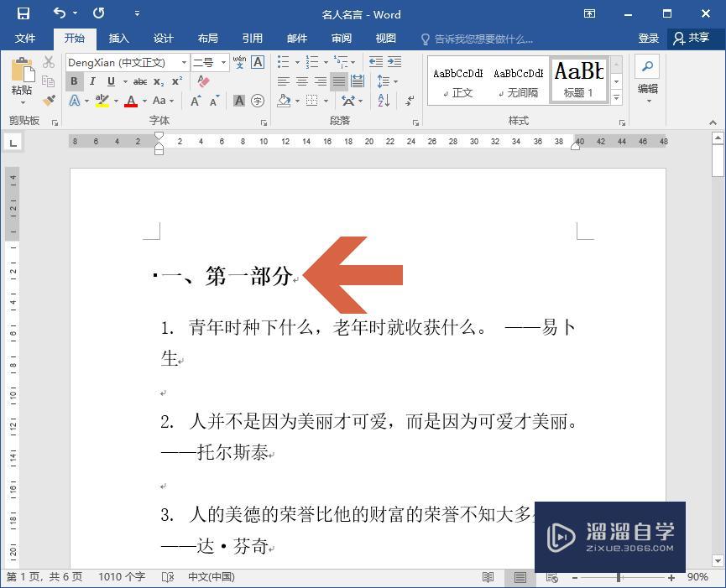Toggle Bold formatting
726x588 pixels.
click(x=75, y=81)
